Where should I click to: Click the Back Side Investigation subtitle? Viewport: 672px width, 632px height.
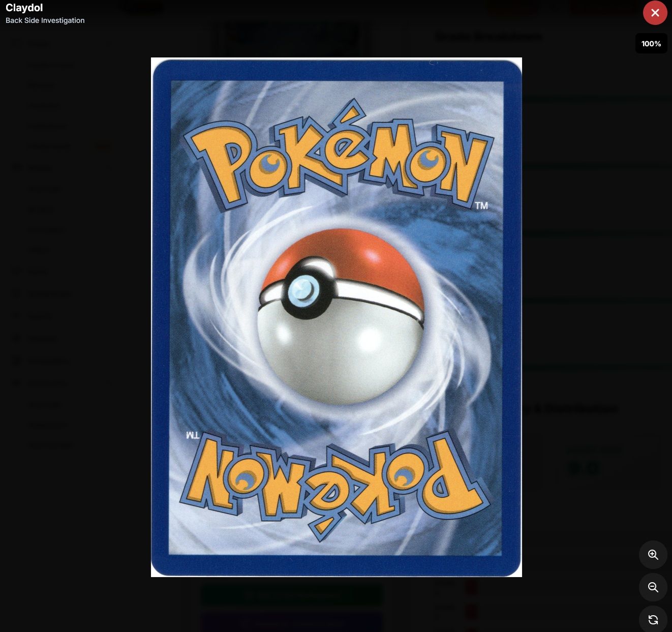(45, 20)
